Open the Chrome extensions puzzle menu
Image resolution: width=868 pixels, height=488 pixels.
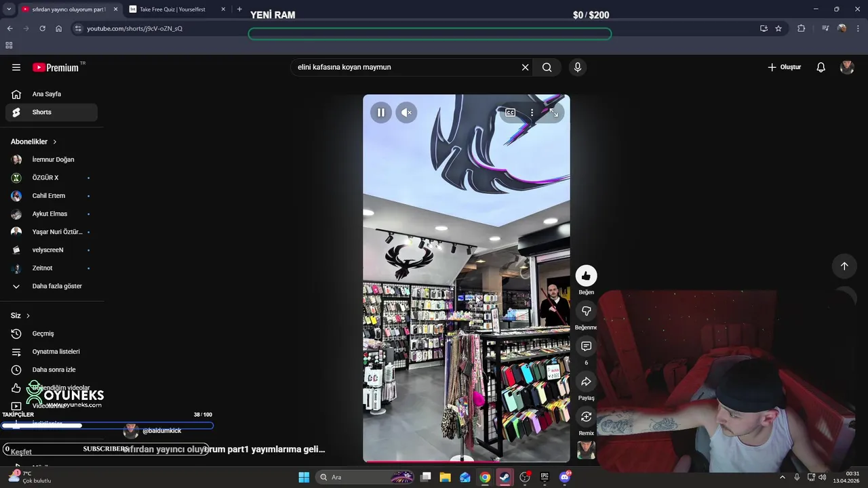[802, 28]
